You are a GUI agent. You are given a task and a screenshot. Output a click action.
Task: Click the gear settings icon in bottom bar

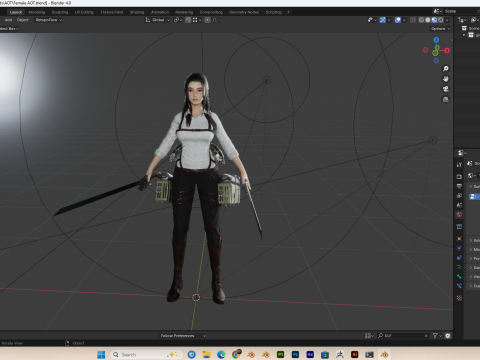point(448,336)
